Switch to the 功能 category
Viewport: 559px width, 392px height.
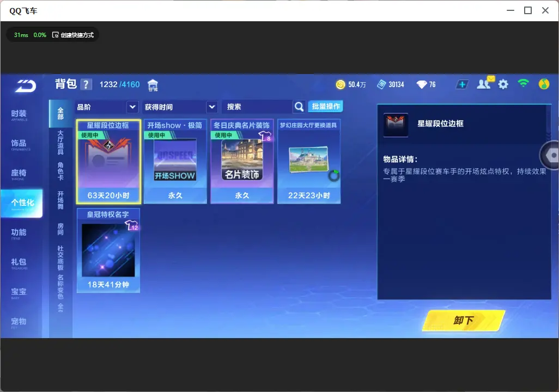[19, 234]
